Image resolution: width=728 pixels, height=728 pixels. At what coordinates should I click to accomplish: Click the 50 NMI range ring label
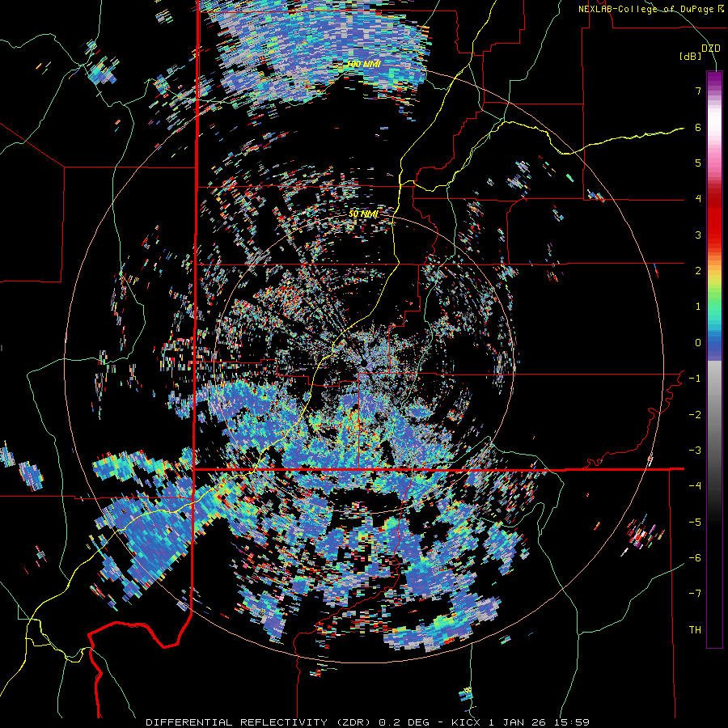[x=363, y=214]
